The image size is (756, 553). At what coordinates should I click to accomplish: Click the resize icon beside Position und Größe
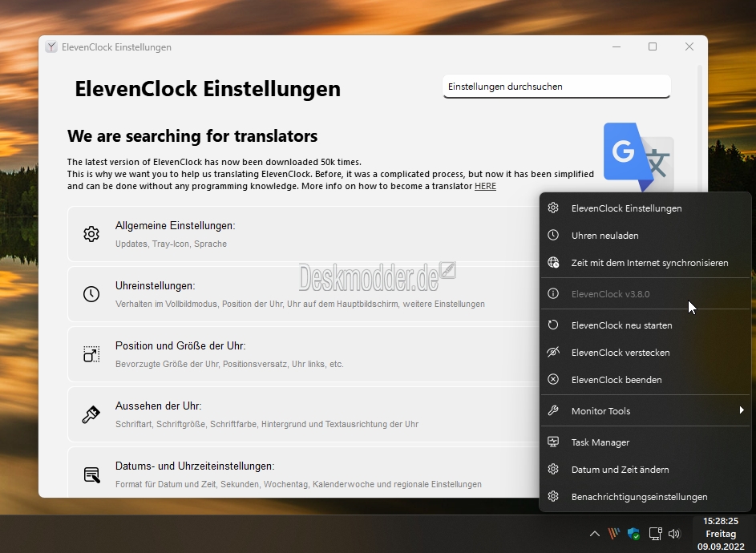91,354
